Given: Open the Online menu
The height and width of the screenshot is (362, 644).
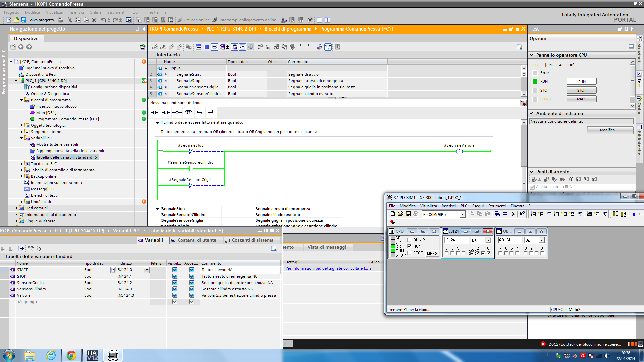Looking at the screenshot, I should click(x=95, y=12).
